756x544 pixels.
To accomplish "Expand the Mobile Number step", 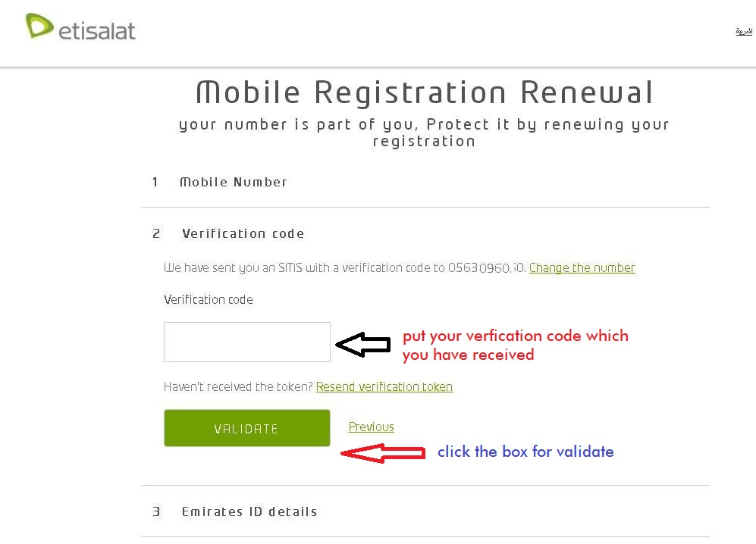I will [x=234, y=182].
